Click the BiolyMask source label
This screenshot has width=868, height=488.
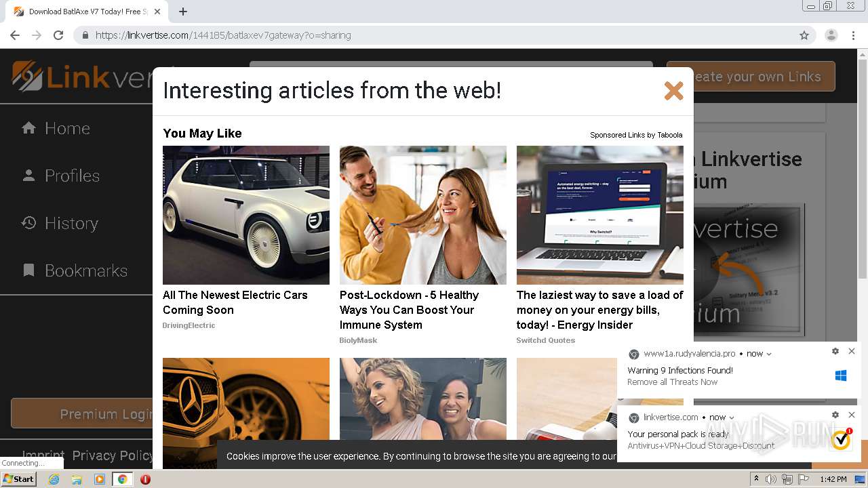(x=358, y=340)
